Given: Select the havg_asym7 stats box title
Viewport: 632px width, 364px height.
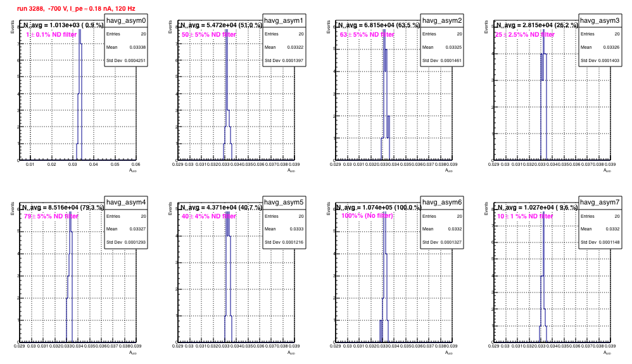Looking at the screenshot, I should [x=600, y=203].
